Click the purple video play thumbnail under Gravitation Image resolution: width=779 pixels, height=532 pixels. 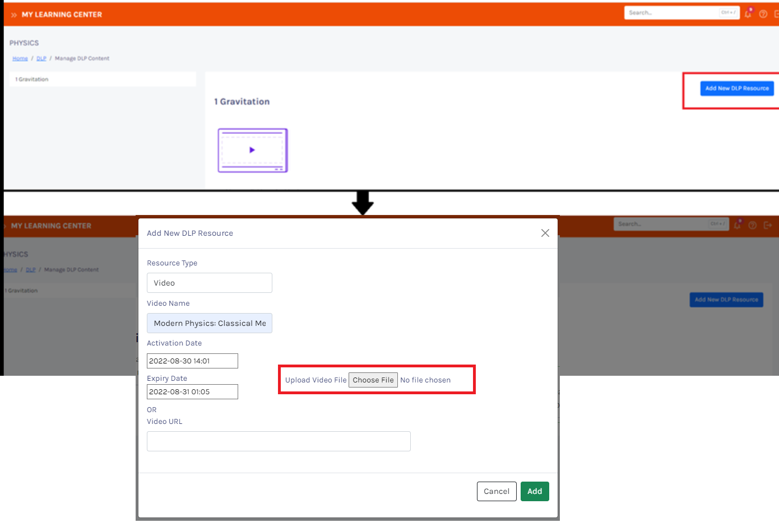252,150
